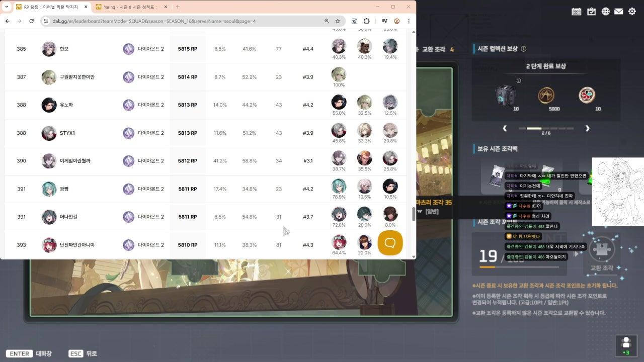644x362 pixels.
Task: Click the line-art character thumbnail overlay
Action: (618, 192)
